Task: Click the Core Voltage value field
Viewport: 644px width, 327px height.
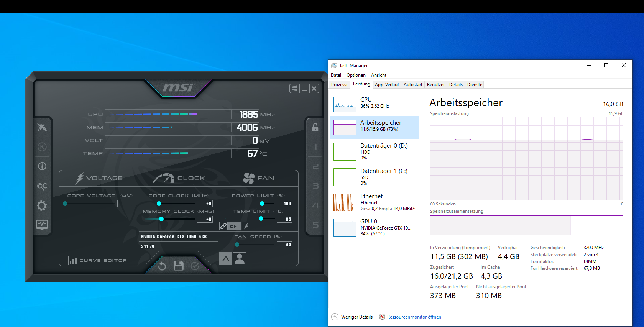Action: point(125,204)
